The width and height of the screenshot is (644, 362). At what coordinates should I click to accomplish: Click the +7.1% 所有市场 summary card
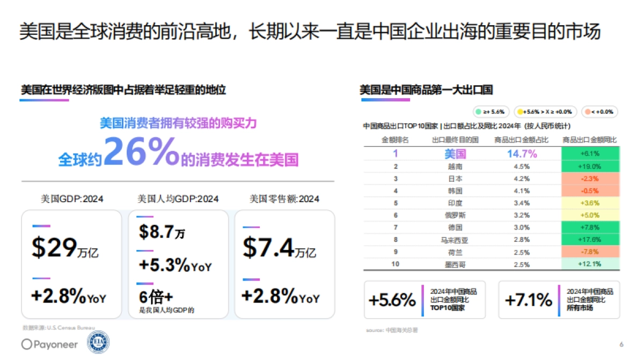[x=558, y=301]
